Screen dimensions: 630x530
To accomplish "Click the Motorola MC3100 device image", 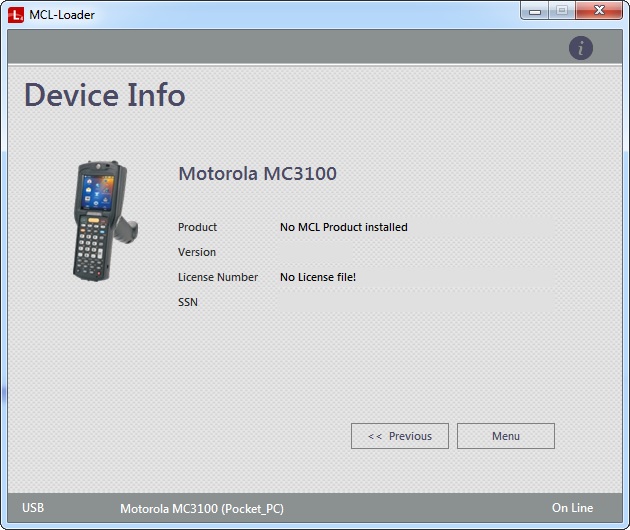I will click(105, 221).
